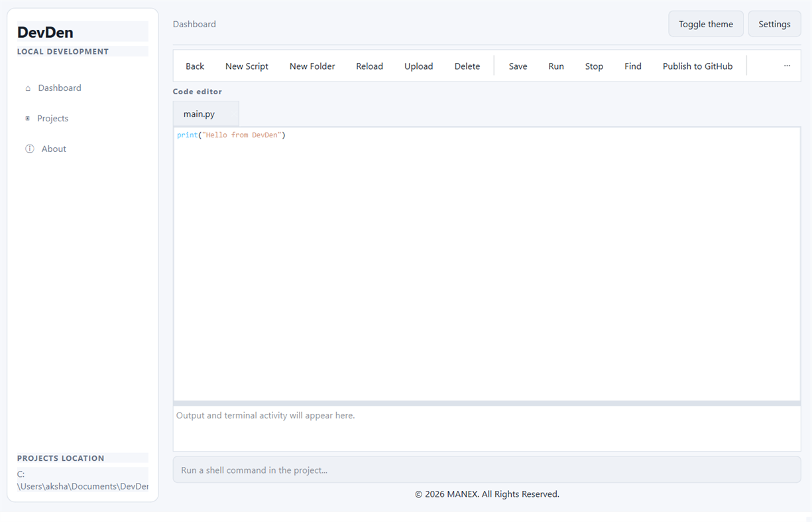Select the main.py tab
Viewport: 812px width, 522px height.
point(205,114)
